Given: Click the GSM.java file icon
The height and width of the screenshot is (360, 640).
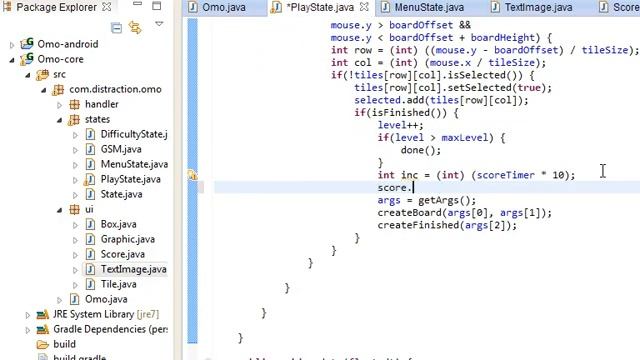Looking at the screenshot, I should [90, 149].
